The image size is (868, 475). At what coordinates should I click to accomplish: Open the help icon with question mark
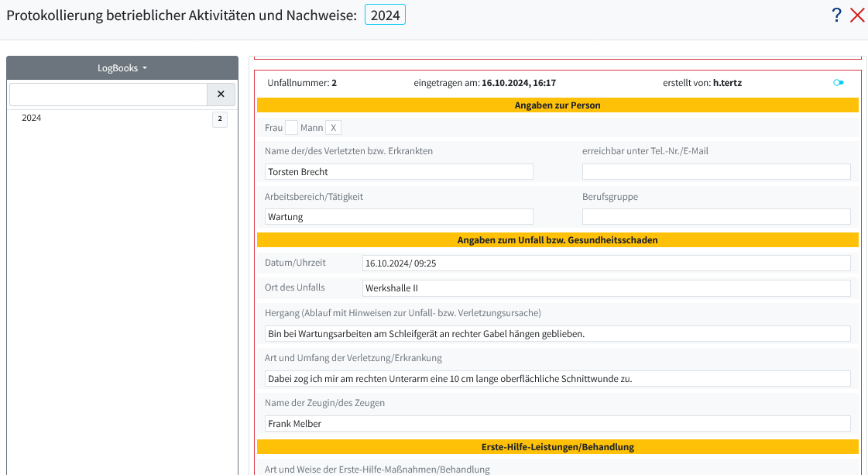coord(836,14)
